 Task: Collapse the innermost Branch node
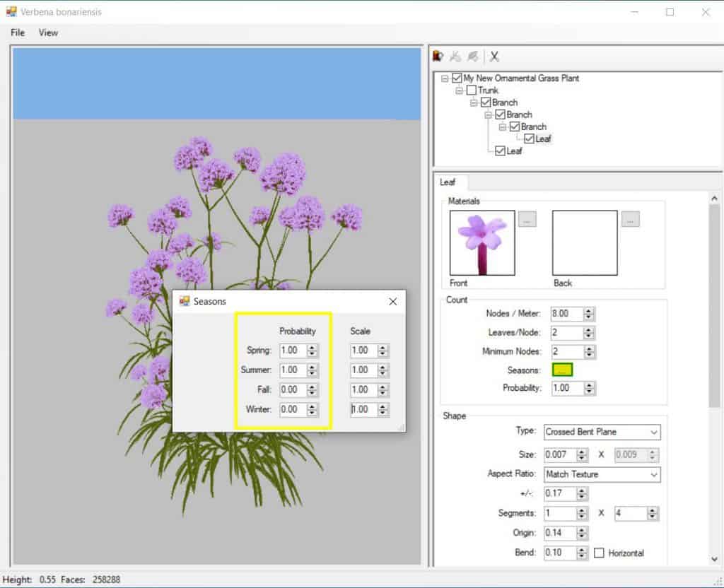coord(503,127)
